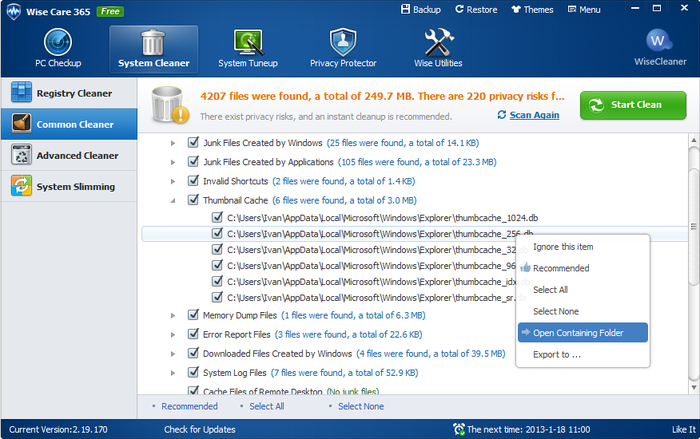
Task: Toggle the Memory Dump Files checkbox
Action: coord(193,314)
